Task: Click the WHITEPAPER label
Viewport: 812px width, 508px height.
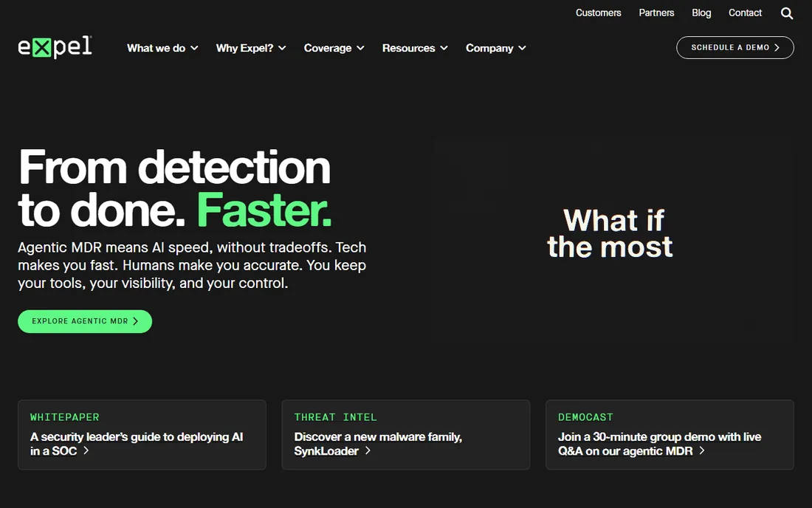Action: 65,417
